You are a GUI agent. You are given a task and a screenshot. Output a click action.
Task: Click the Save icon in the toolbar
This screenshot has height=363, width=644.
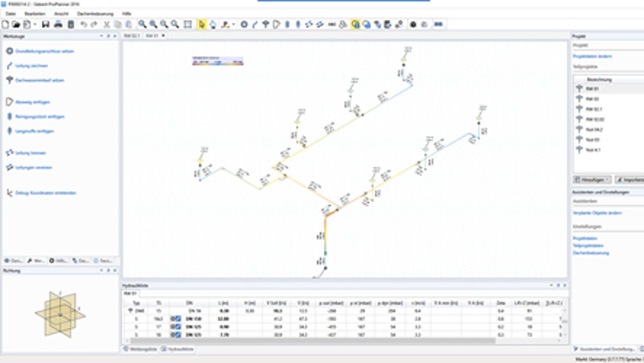click(x=45, y=24)
